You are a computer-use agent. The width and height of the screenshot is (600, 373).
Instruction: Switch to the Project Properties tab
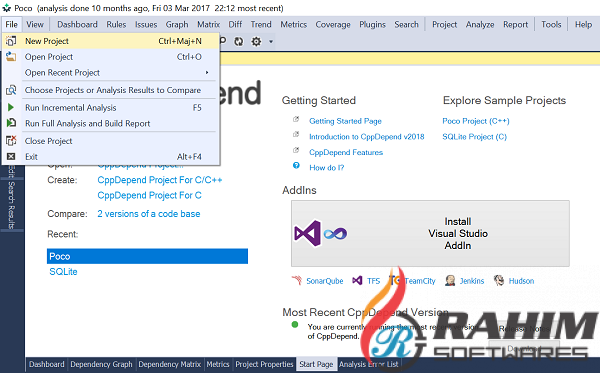[264, 364]
